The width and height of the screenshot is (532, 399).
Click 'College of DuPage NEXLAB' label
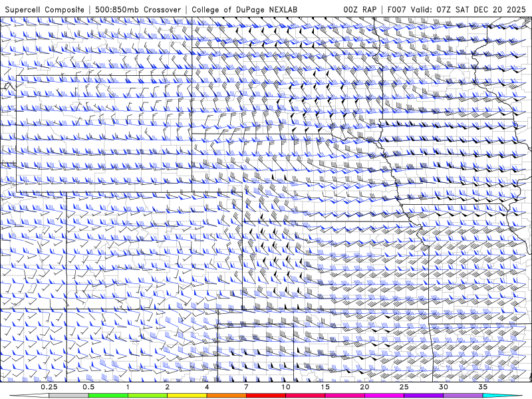click(x=244, y=9)
